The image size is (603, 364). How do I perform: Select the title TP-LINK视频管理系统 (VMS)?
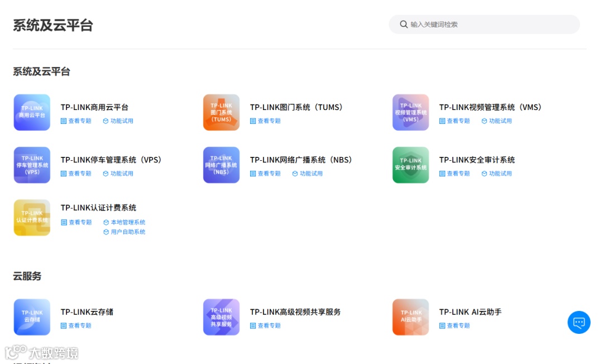tap(490, 107)
